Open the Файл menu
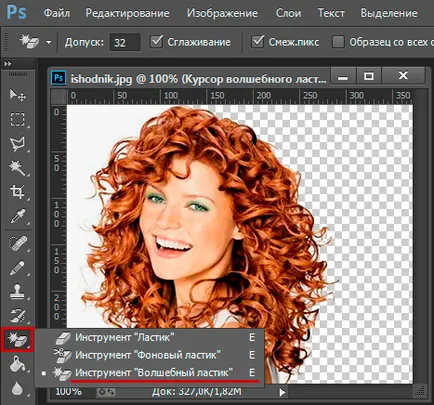The width and height of the screenshot is (434, 405). [57, 13]
